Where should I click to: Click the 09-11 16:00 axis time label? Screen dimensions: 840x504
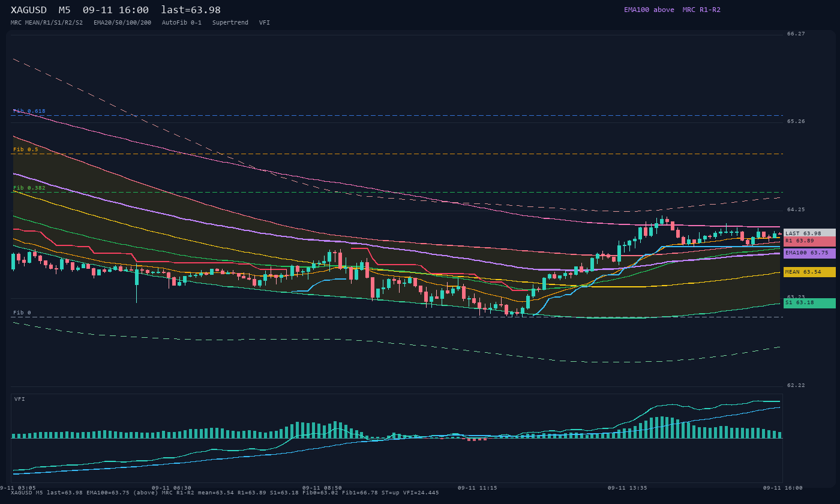pyautogui.click(x=782, y=488)
